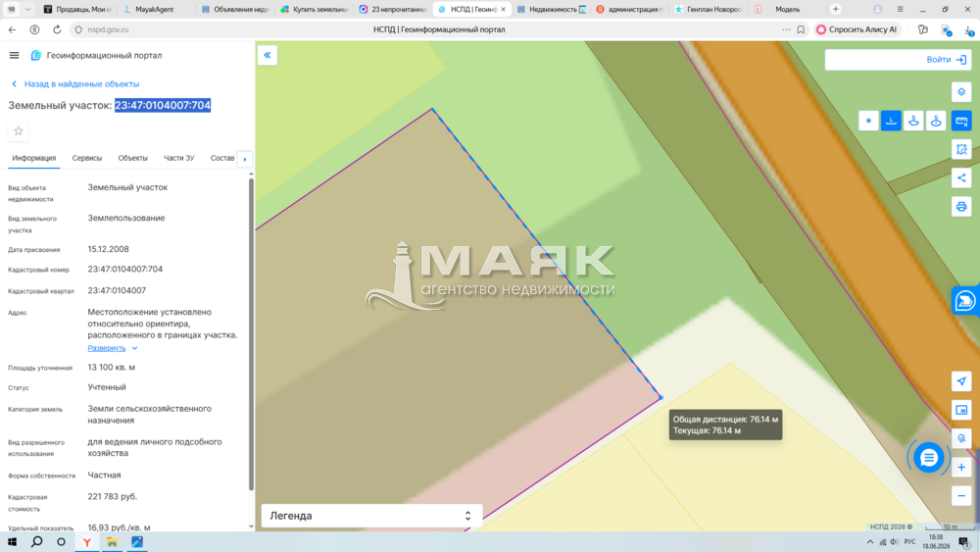The height and width of the screenshot is (552, 980).
Task: Click cadastral number value 23:47:0104007:704 in the info table
Action: (x=125, y=269)
